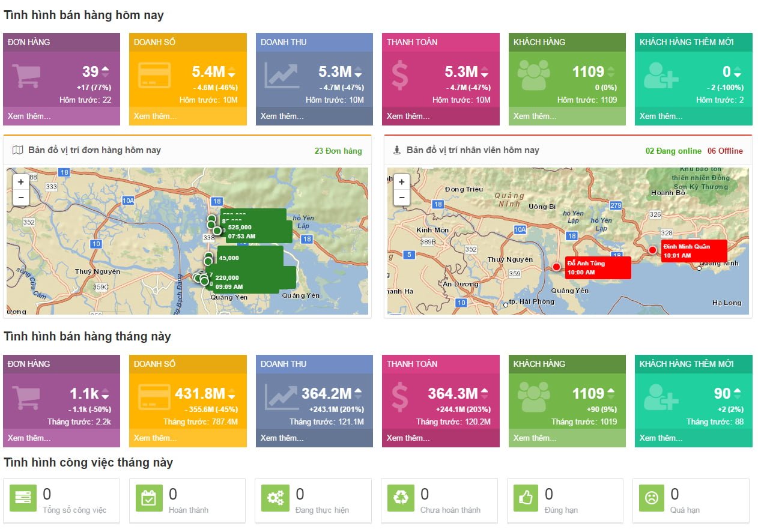The width and height of the screenshot is (758, 532).
Task: Click the Tháng trước: 787.4M text
Action: point(201,422)
